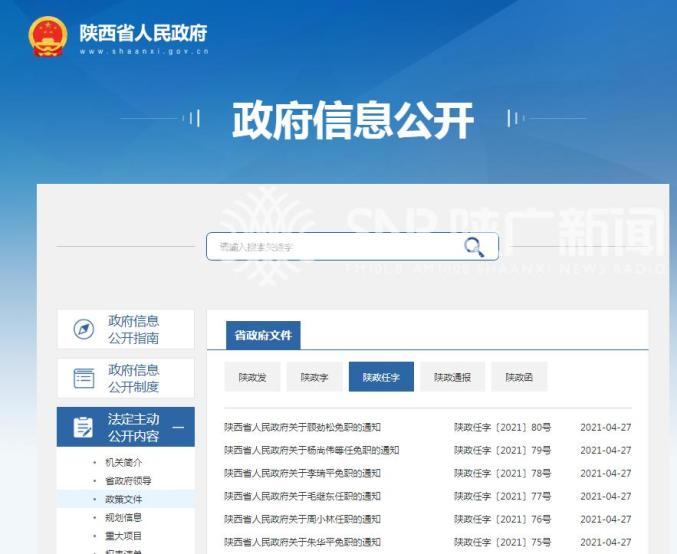Viewport: 677px width, 554px height.
Task: Click the compass icon for 政府信息公开指南
Action: click(x=84, y=329)
